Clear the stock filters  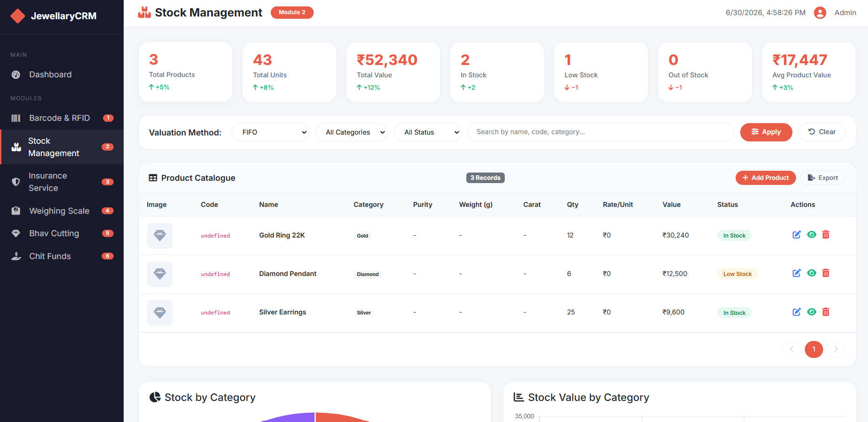pyautogui.click(x=822, y=132)
